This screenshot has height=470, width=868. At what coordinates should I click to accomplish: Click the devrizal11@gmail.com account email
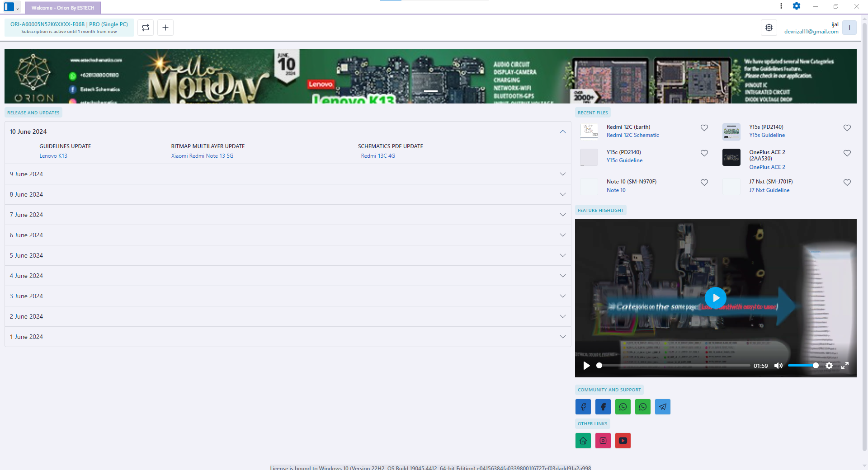tap(811, 32)
